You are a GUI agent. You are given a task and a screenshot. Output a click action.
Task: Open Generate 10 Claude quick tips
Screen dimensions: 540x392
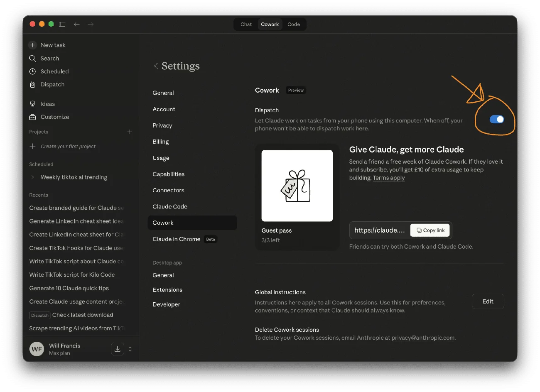point(69,288)
